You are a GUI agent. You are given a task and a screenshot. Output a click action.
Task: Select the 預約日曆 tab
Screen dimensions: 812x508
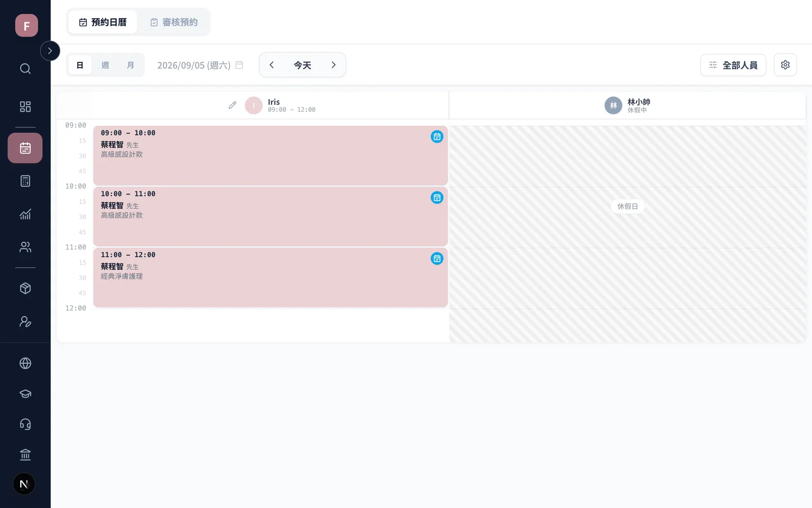point(103,22)
